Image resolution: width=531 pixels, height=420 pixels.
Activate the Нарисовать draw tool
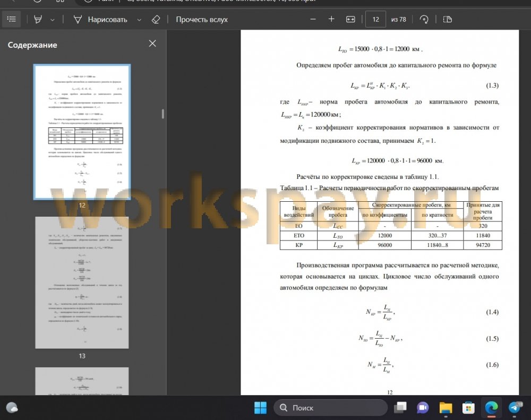click(x=100, y=20)
